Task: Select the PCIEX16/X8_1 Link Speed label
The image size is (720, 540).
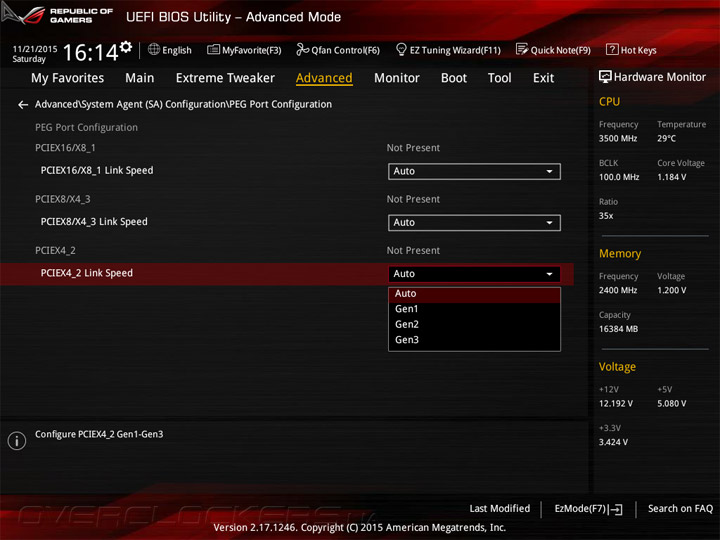Action: pyautogui.click(x=97, y=170)
